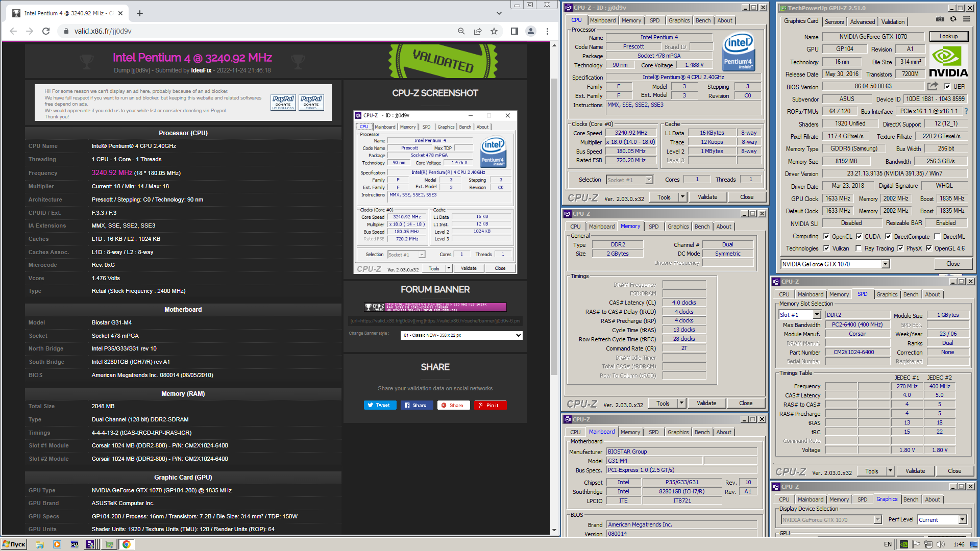Image resolution: width=980 pixels, height=551 pixels.
Task: Switch to Sensors tab in GPU-Z
Action: (x=834, y=22)
